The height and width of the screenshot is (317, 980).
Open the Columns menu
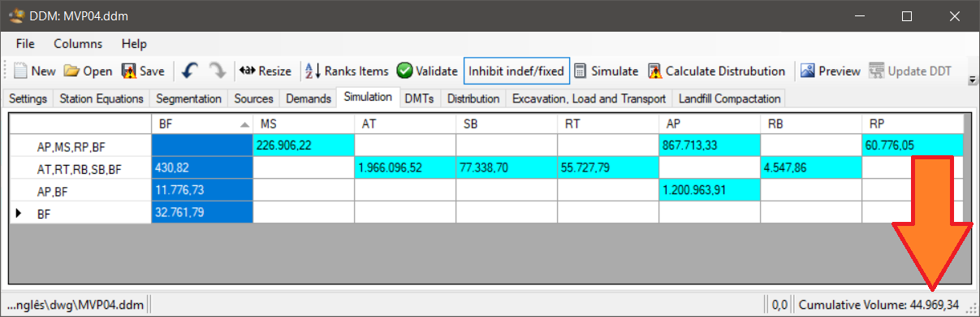[x=78, y=43]
